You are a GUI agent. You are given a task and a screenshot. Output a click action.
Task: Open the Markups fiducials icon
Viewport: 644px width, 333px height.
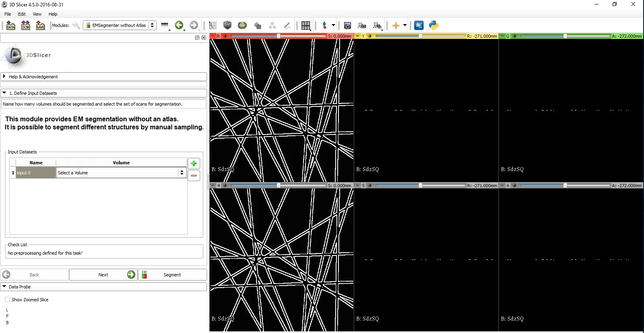pyautogui.click(x=272, y=25)
